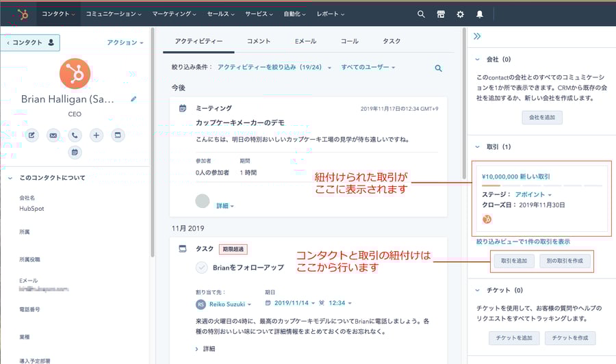Click the チケットを作成 button
Image resolution: width=616 pixels, height=364 pixels.
[x=570, y=338]
